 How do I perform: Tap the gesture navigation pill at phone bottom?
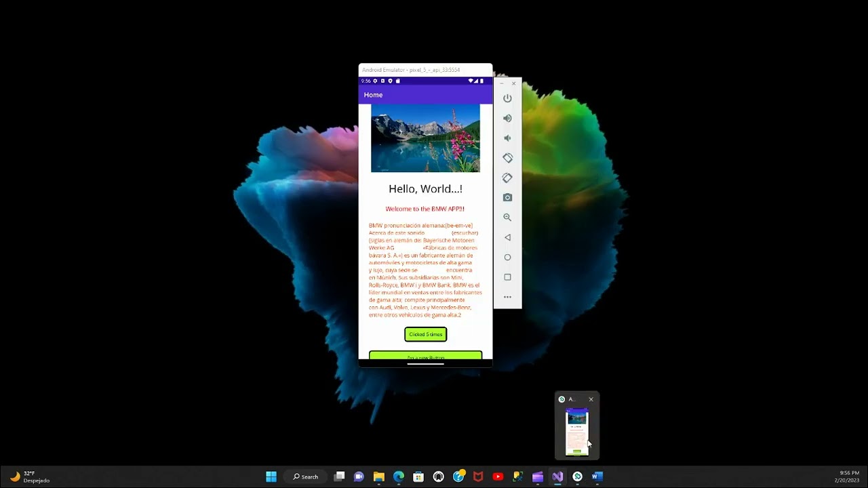tap(426, 364)
